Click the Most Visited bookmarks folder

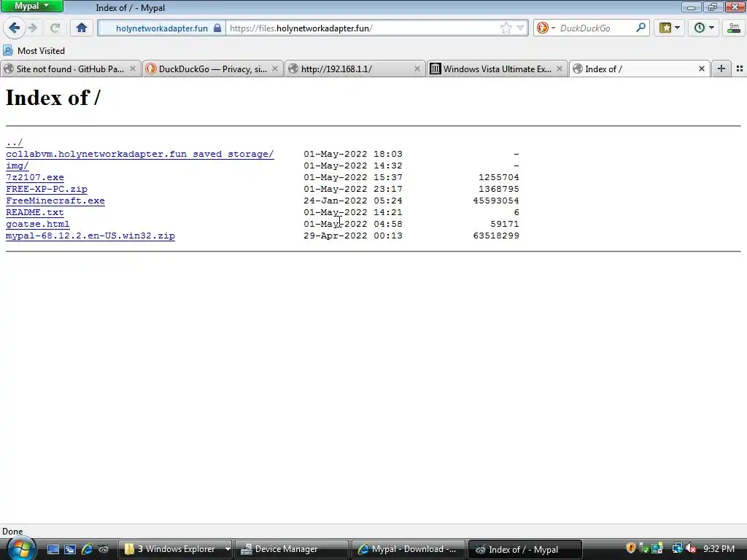(x=34, y=50)
